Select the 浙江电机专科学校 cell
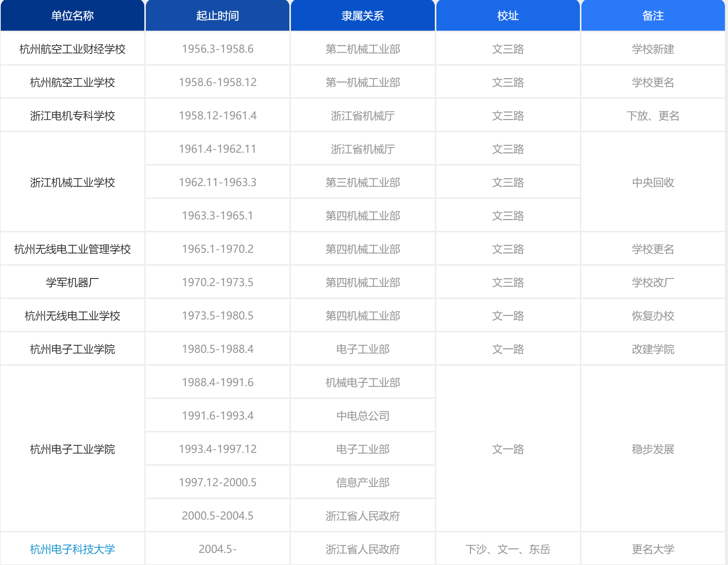728x565 pixels. pos(72,115)
